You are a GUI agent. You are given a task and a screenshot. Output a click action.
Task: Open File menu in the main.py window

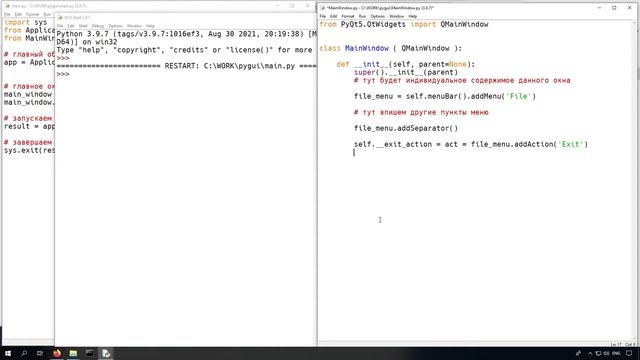coord(7,14)
